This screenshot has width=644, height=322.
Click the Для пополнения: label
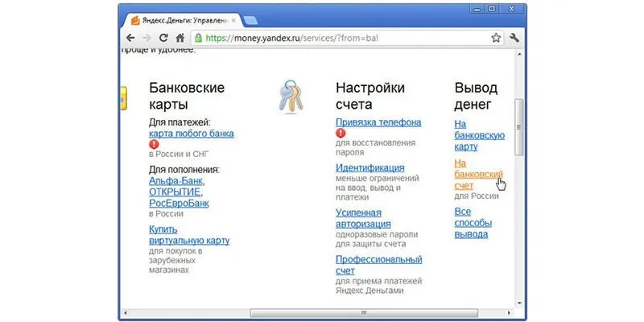point(184,170)
